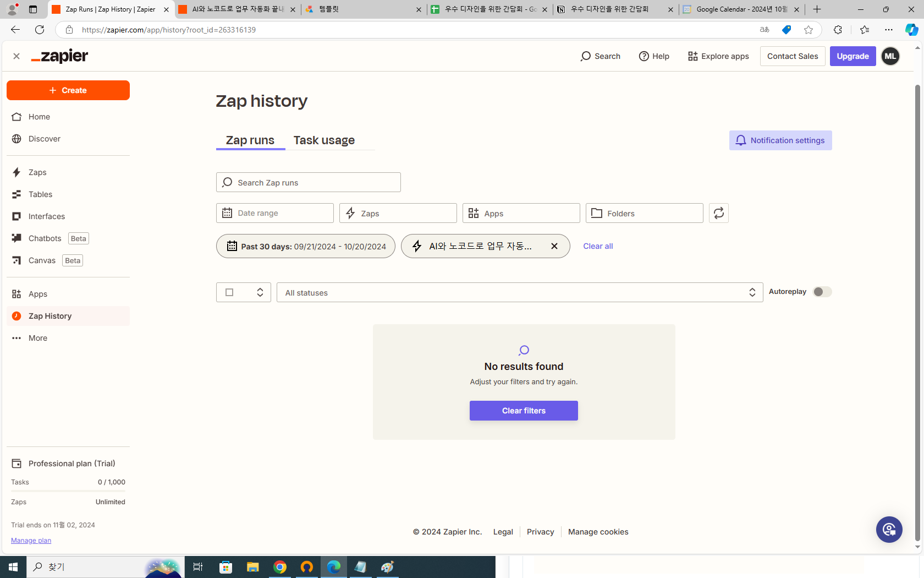
Task: Switch to the Google Calendar browser tab
Action: pos(741,9)
